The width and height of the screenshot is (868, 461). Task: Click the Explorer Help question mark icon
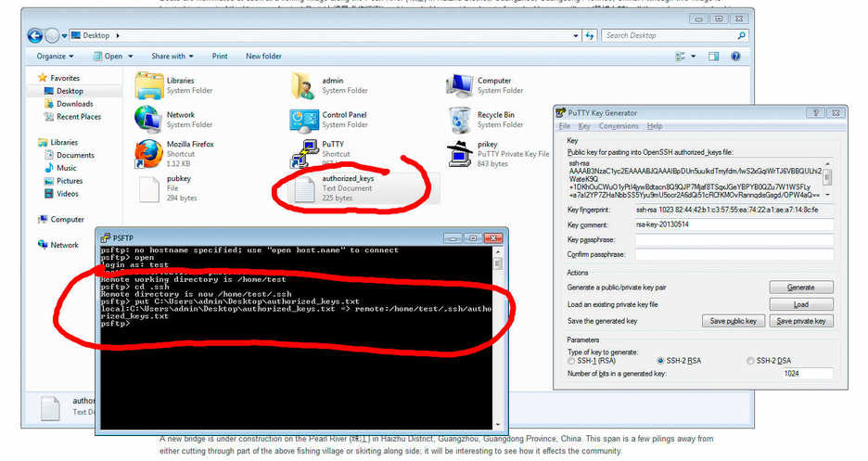click(x=735, y=56)
